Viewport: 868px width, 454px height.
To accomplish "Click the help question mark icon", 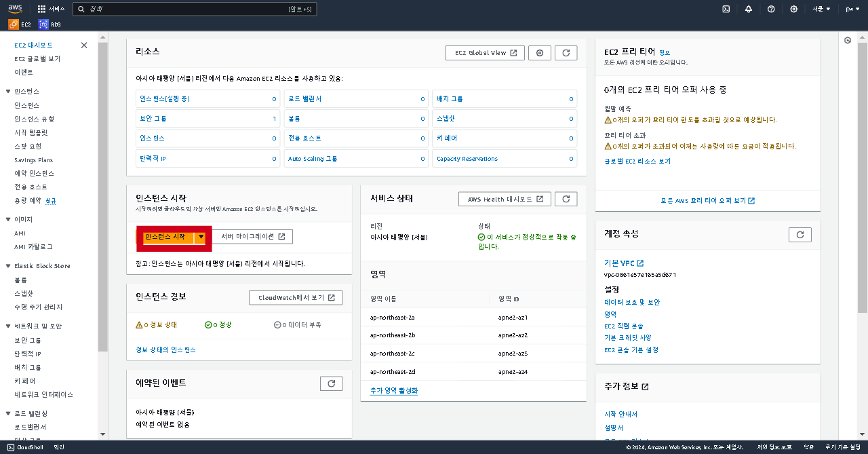I will click(771, 9).
